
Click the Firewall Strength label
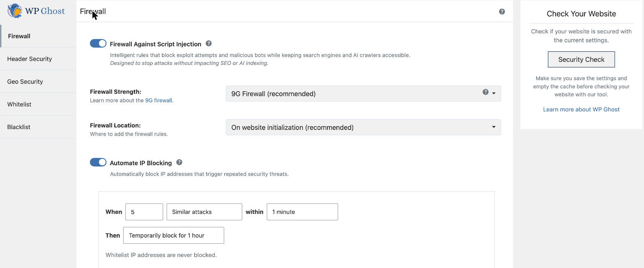pos(115,92)
